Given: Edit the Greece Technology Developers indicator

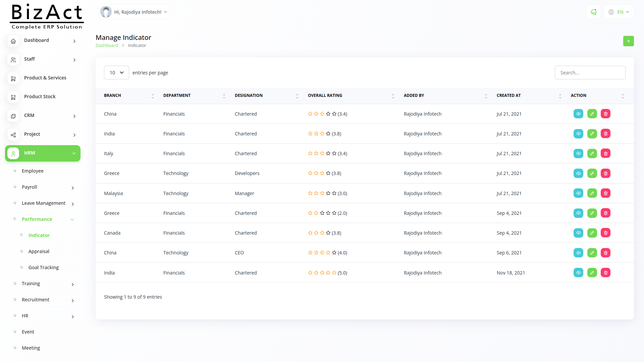Looking at the screenshot, I should (x=592, y=173).
